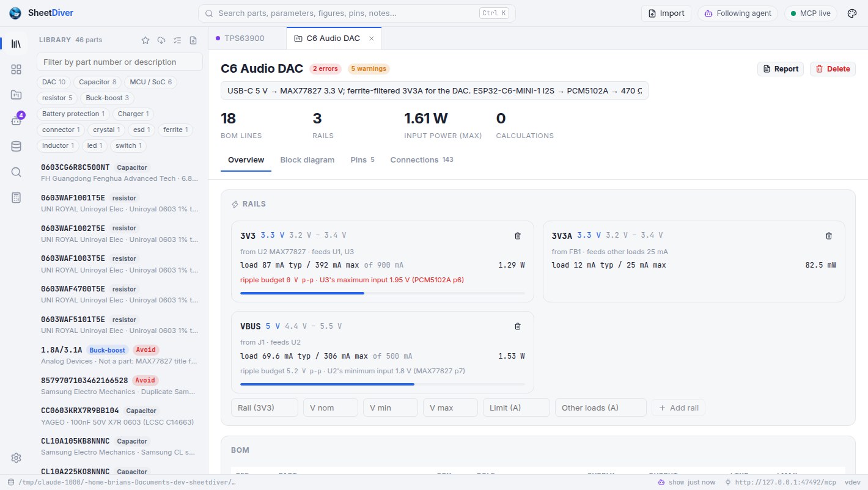Toggle the DAC filter chip

point(54,82)
